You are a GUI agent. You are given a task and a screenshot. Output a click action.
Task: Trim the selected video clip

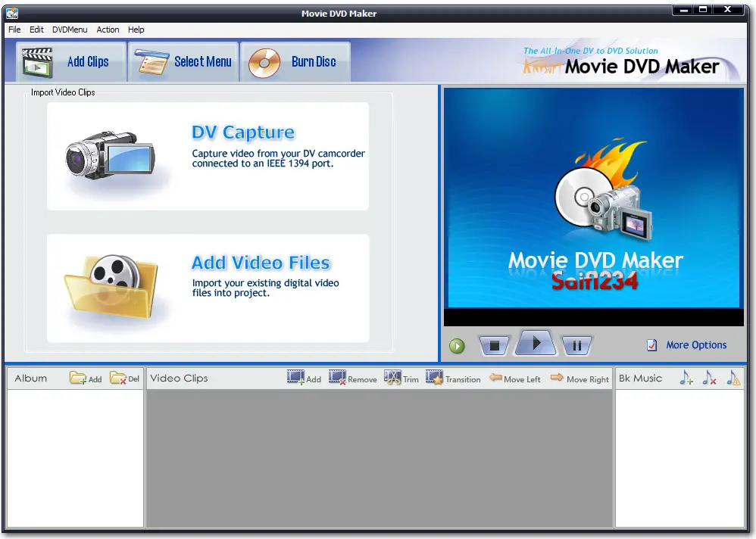point(401,378)
